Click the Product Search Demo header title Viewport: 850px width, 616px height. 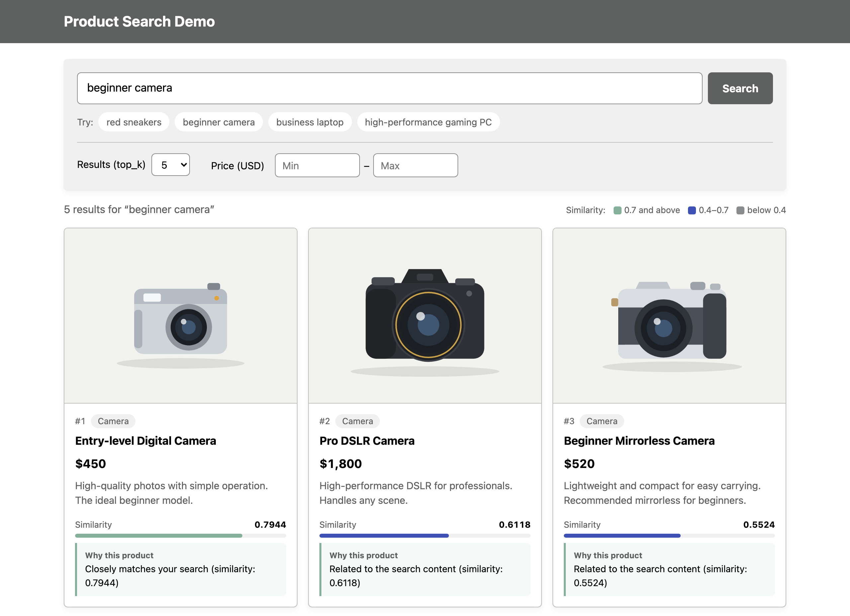[139, 21]
